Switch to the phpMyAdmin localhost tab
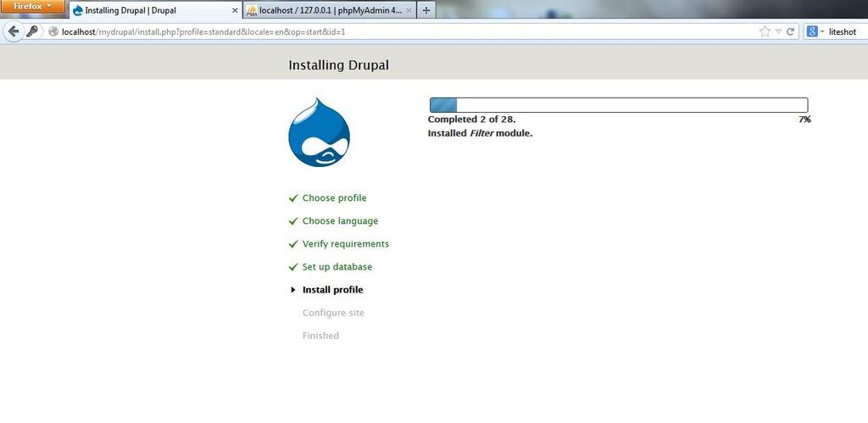The image size is (868, 423). pyautogui.click(x=330, y=10)
